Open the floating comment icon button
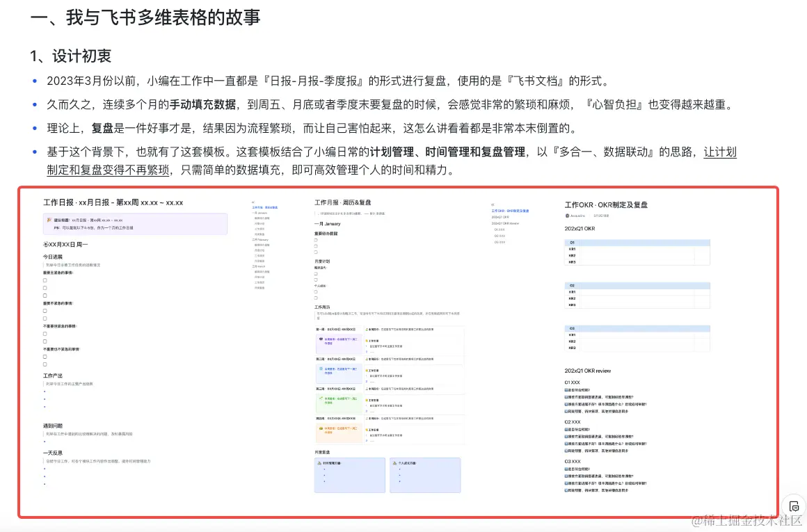 click(794, 506)
